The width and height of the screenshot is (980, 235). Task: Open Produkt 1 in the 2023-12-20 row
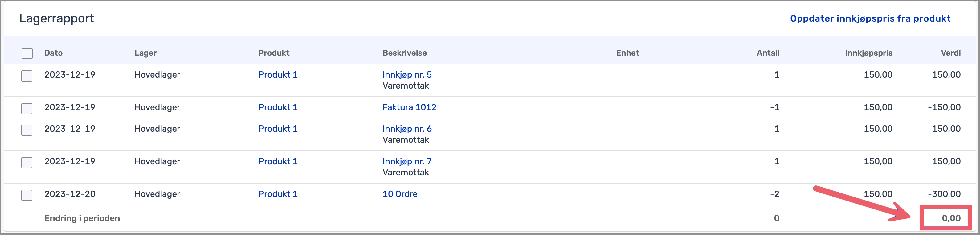coord(278,194)
